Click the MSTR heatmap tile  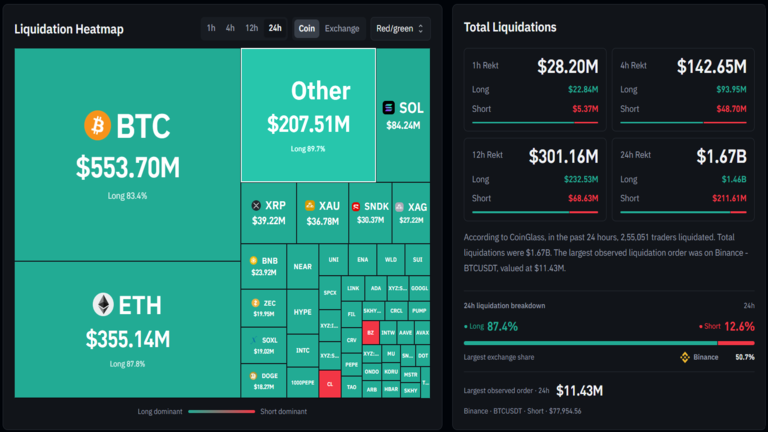coord(410,374)
